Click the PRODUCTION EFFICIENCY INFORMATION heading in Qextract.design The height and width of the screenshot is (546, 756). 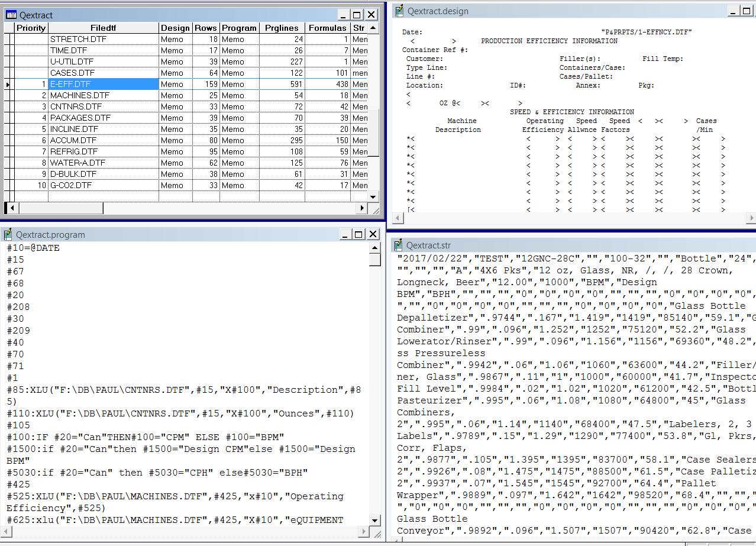point(549,41)
